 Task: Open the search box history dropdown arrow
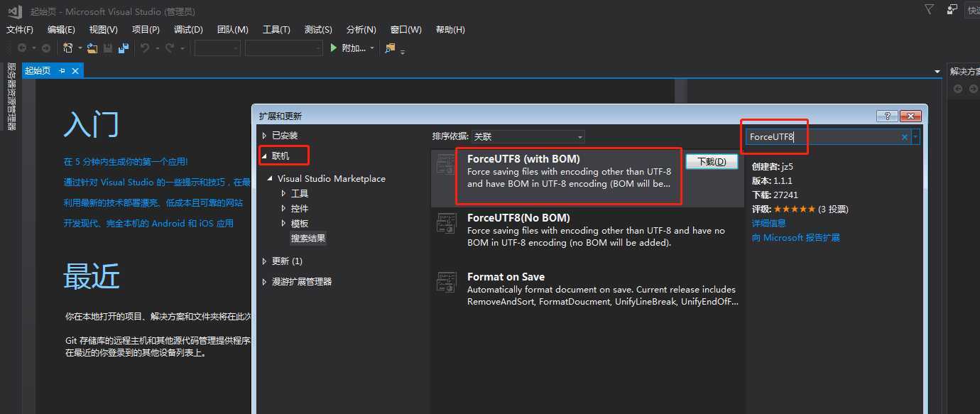(x=916, y=137)
